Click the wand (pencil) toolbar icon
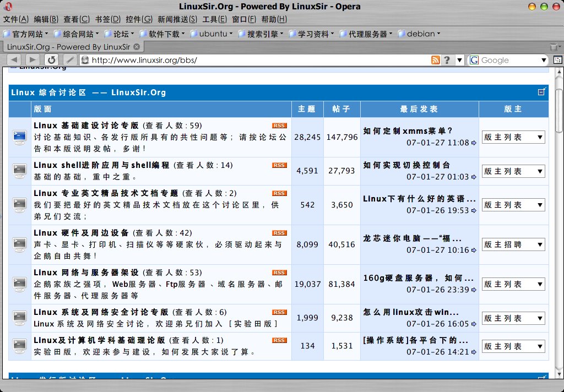 [x=70, y=60]
